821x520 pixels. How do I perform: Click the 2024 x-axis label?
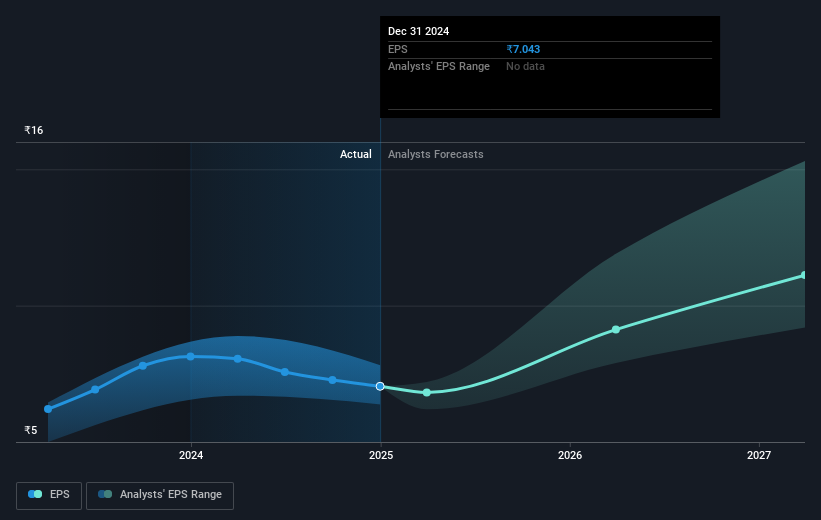(191, 455)
